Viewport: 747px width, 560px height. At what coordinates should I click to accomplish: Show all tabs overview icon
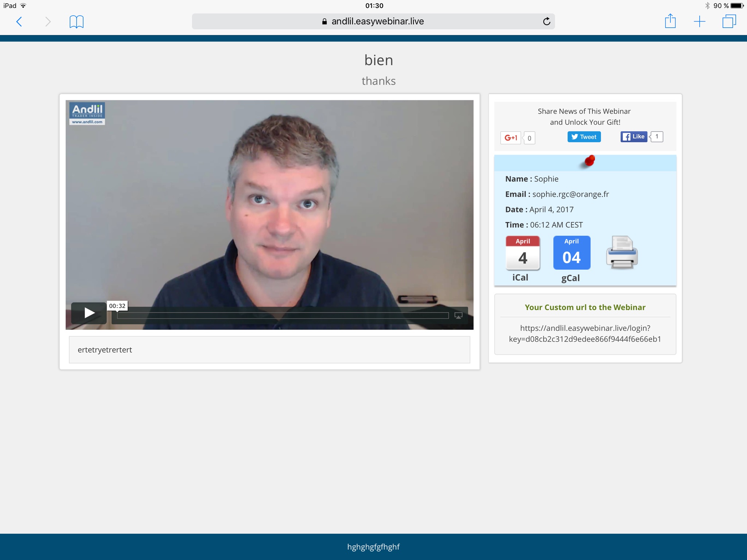[x=729, y=22]
